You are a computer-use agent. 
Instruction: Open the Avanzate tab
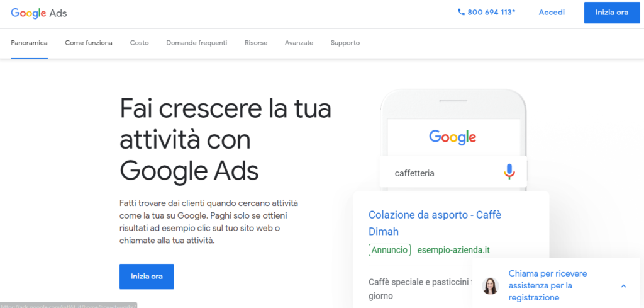[299, 43]
